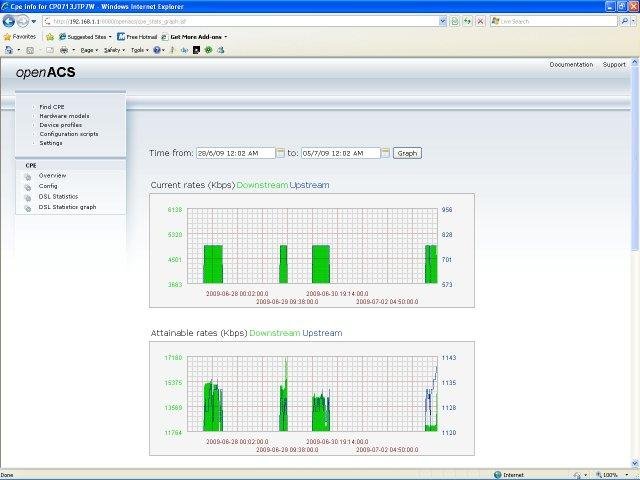Open the Tools menu
640x480 pixels.
click(140, 50)
